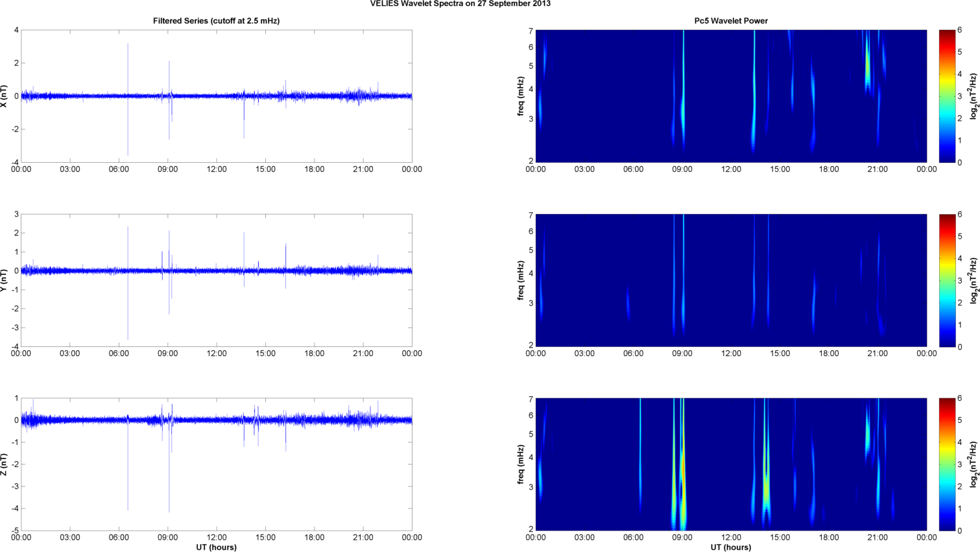This screenshot has height=552, width=980.
Task: Click the 06:30 spike in Y series plot
Action: tap(128, 283)
